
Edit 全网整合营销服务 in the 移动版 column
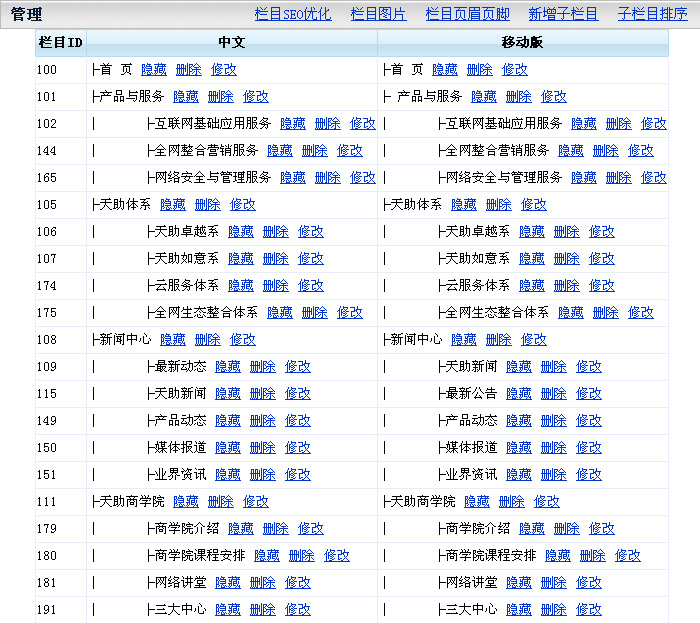[641, 151]
